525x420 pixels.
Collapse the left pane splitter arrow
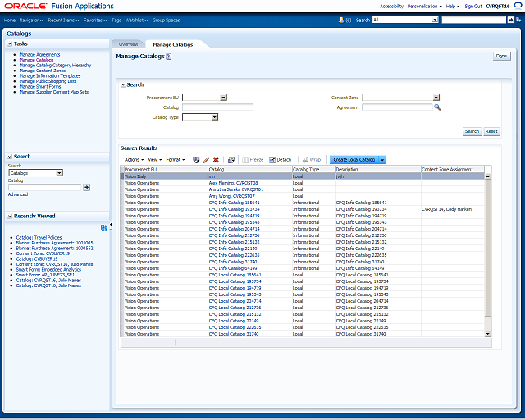tap(111, 225)
